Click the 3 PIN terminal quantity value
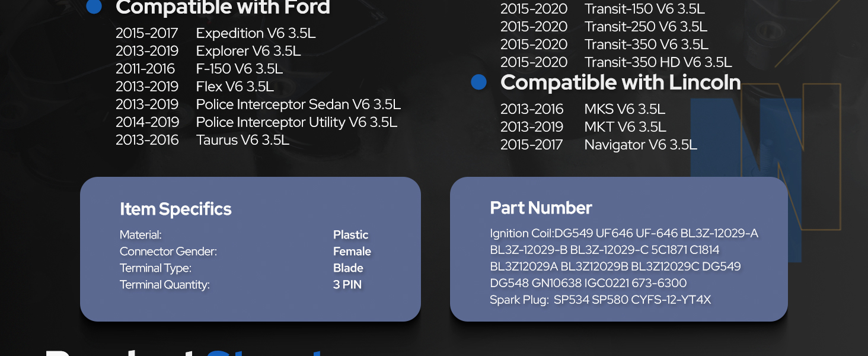The image size is (868, 356). tap(347, 285)
